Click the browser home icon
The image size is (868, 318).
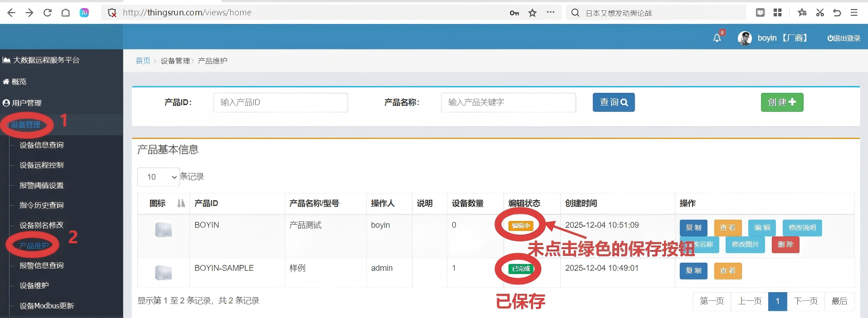pyautogui.click(x=66, y=13)
